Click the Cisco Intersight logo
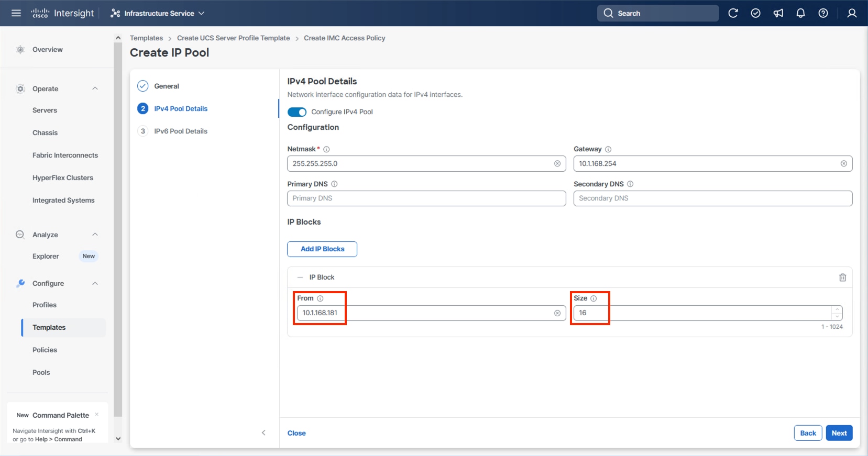The width and height of the screenshot is (868, 456). [62, 13]
